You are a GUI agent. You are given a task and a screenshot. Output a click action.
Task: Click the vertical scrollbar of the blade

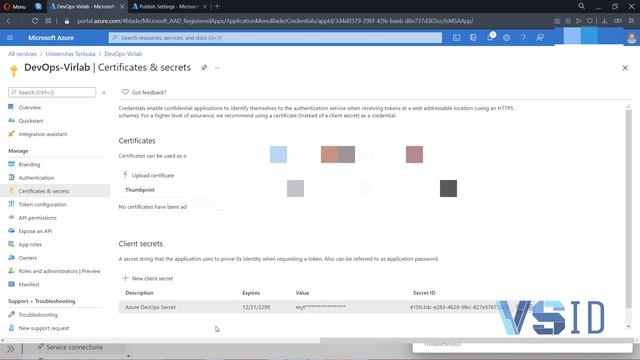point(628,208)
